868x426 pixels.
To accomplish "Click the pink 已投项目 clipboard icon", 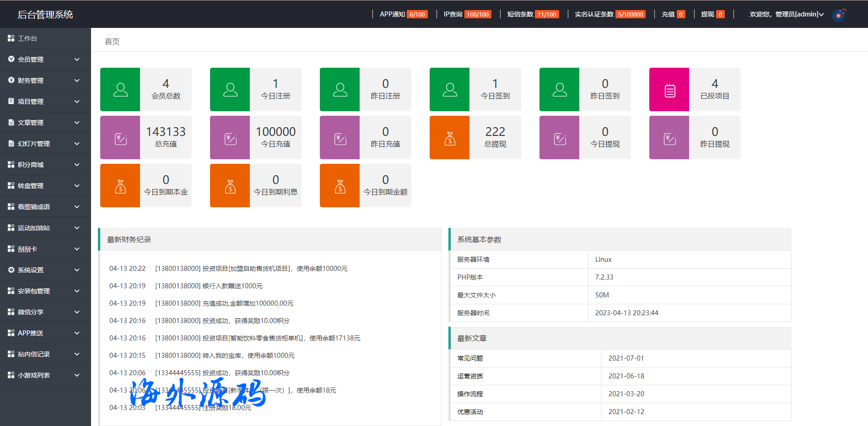I will [669, 90].
